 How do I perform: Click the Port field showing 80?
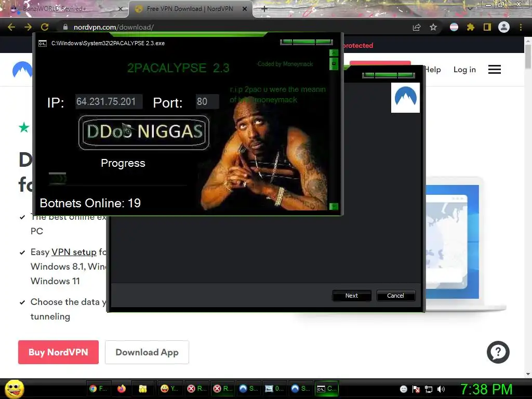(x=207, y=101)
